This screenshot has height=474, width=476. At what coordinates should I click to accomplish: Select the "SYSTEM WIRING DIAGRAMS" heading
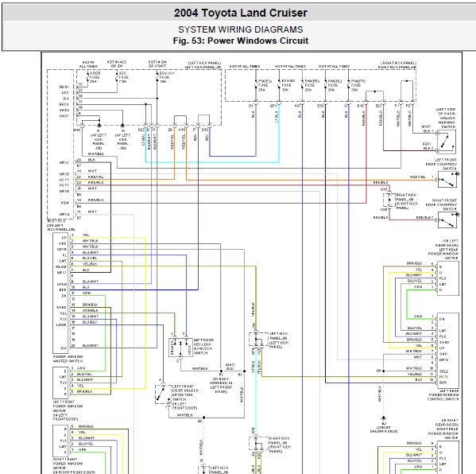[x=241, y=29]
